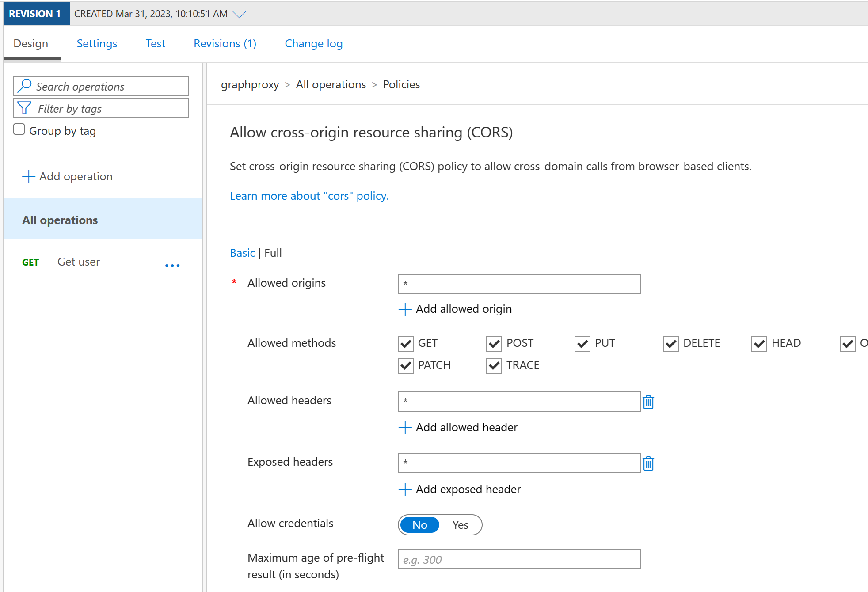
Task: Expand the revision dropdown chevron
Action: (239, 14)
